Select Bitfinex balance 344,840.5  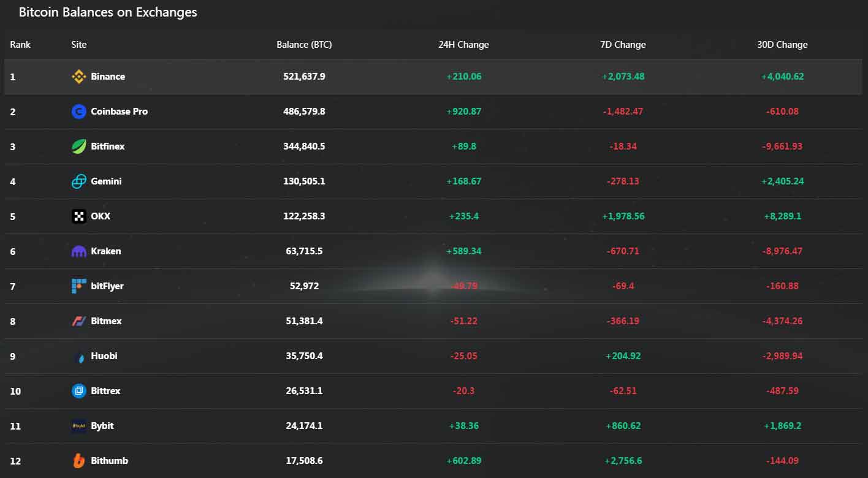(304, 146)
